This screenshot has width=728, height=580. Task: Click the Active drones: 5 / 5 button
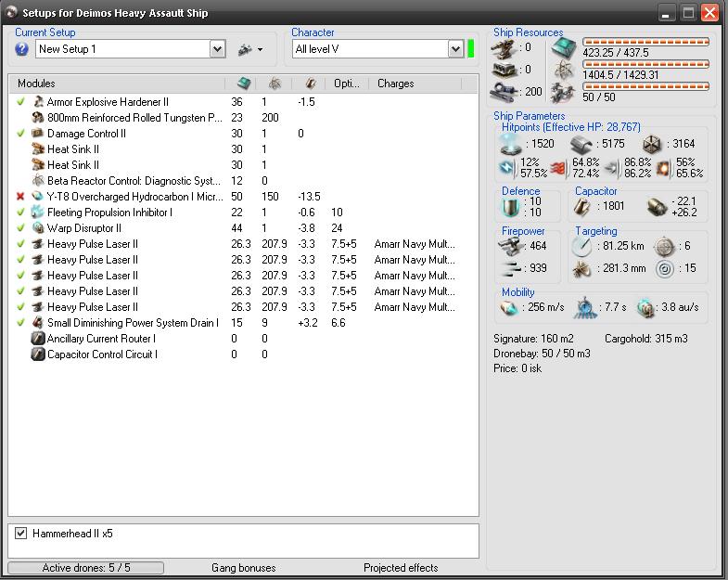[x=86, y=567]
